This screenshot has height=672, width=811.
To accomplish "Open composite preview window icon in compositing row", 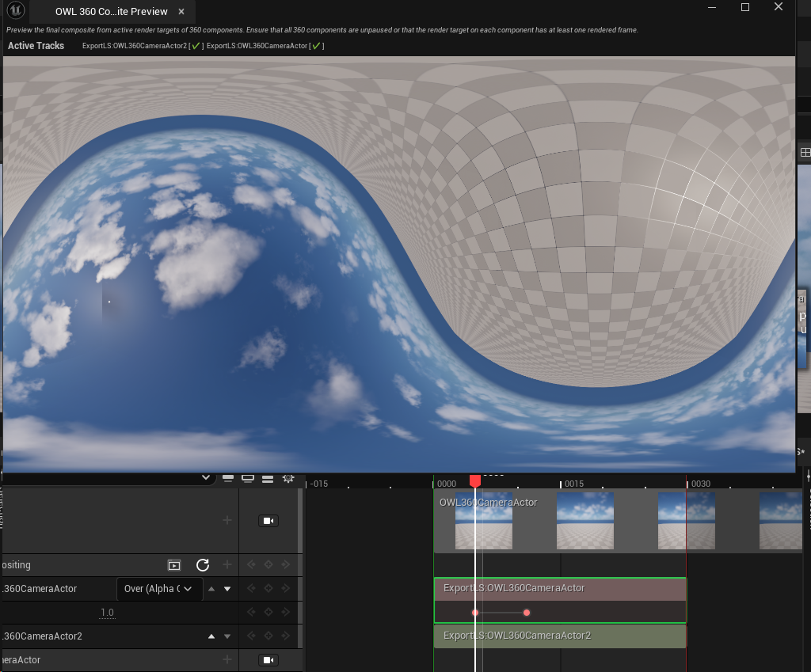I will click(174, 565).
